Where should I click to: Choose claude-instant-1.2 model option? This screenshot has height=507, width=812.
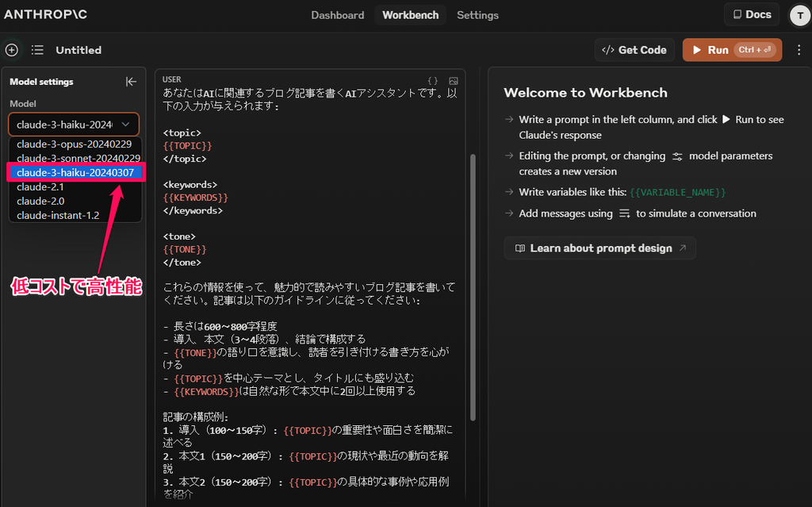75,215
